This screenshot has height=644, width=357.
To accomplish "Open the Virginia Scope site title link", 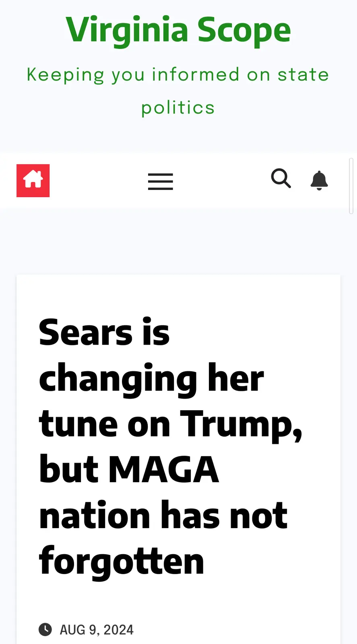I will point(178,30).
